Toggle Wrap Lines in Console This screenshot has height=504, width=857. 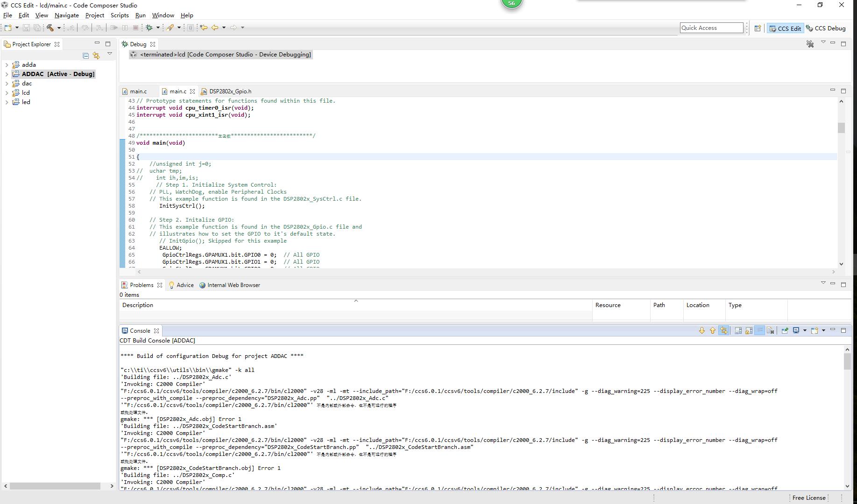coord(760,330)
